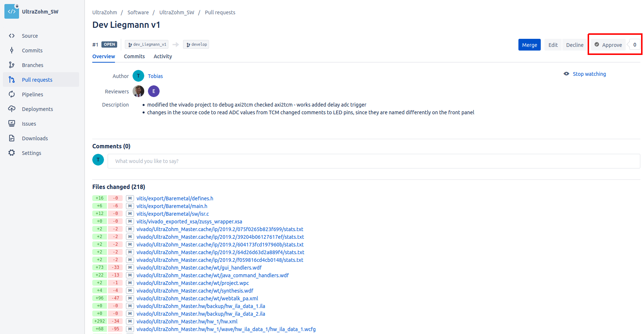Viewport: 644px width, 334px height.
Task: Click the UltraZohm_SW repository avatar
Action: (11, 11)
